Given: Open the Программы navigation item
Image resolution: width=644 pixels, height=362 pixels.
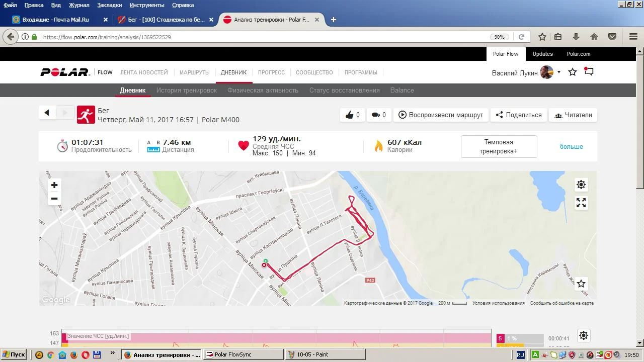Looking at the screenshot, I should (x=361, y=72).
